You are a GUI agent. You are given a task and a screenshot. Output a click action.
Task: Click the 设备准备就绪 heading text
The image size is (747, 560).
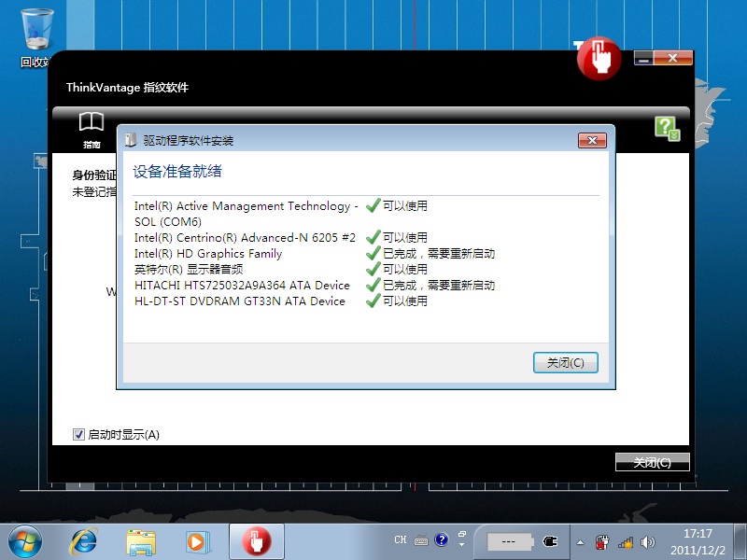(177, 172)
